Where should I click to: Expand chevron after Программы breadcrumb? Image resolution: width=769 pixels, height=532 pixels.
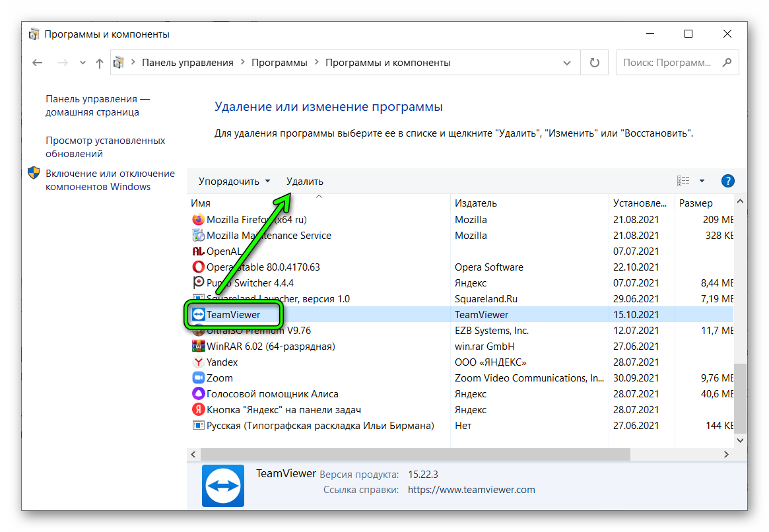coord(316,62)
